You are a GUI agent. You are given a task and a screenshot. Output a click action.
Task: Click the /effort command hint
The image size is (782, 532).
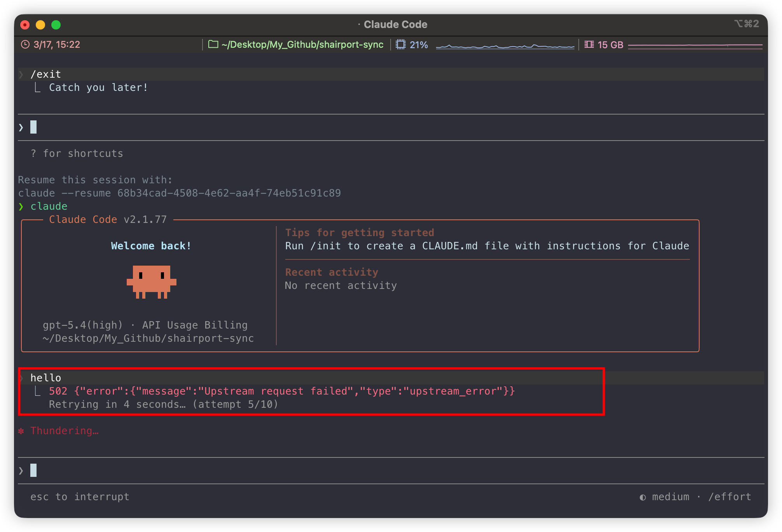730,497
